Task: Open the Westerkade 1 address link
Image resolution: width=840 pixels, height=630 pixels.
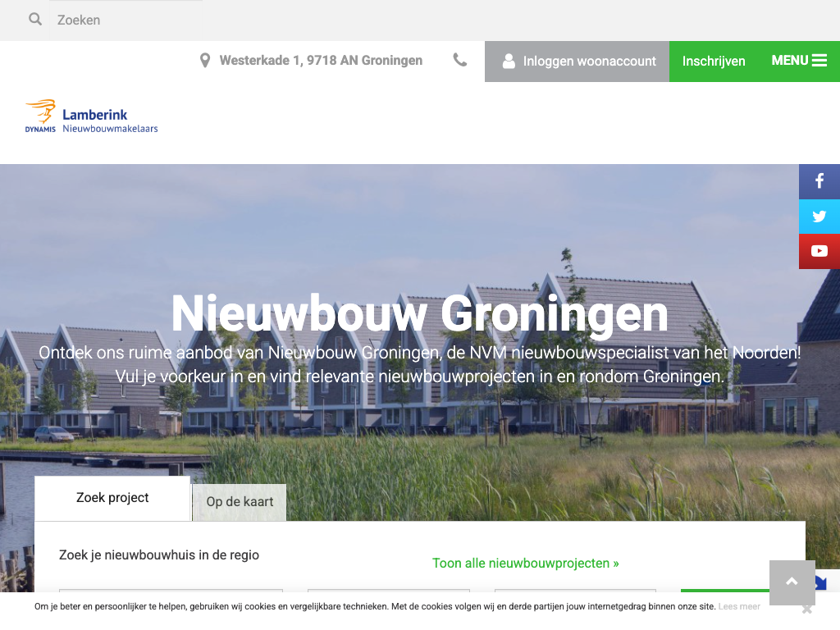Action: coord(321,61)
